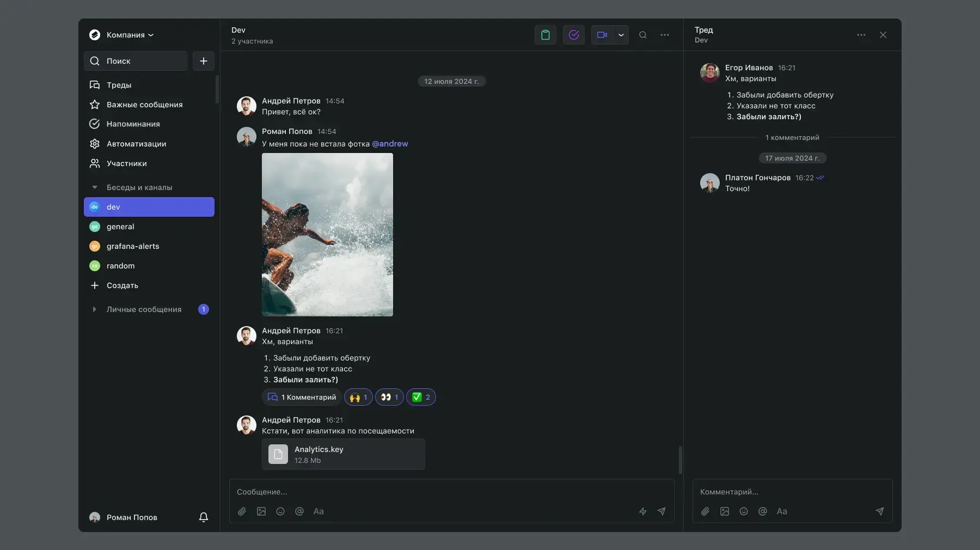
Task: Open the clipboard icon in chat header
Action: (x=545, y=35)
